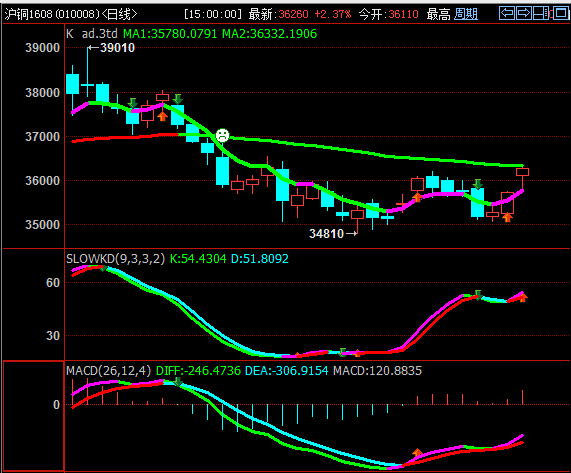
Task: Open the 周期 period link
Action: click(x=466, y=14)
